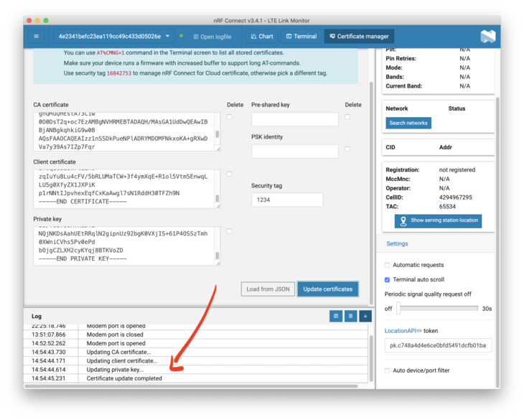Switch to the Terminal tab

301,37
